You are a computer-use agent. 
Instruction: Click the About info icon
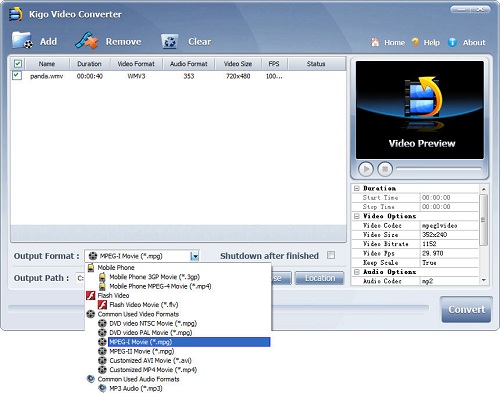[x=452, y=42]
